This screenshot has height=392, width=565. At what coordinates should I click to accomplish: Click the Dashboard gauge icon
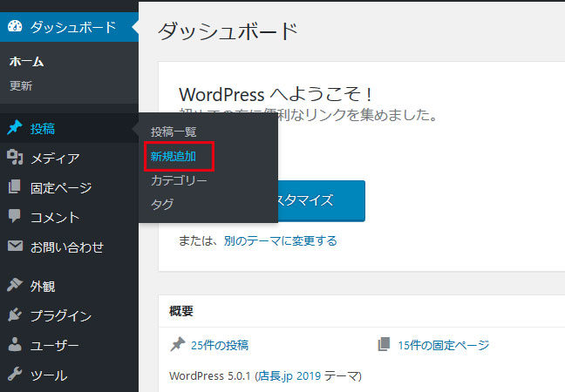pos(15,26)
